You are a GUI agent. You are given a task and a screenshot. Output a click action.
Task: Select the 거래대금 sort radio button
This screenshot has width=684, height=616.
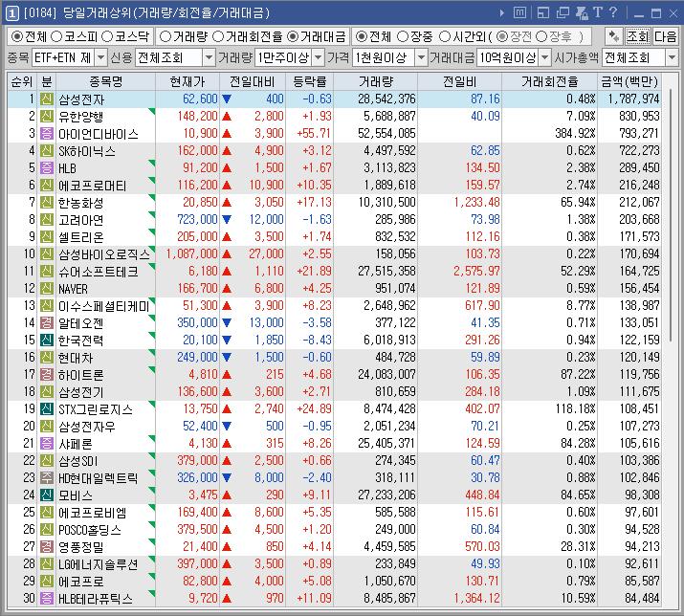pos(293,36)
